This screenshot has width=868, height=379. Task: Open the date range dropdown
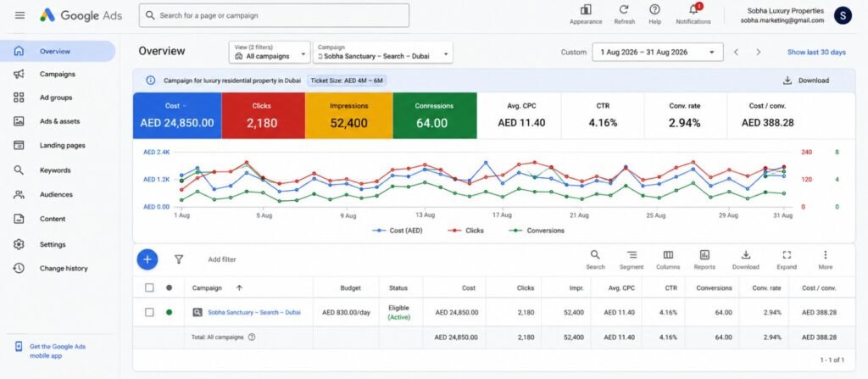coord(658,52)
